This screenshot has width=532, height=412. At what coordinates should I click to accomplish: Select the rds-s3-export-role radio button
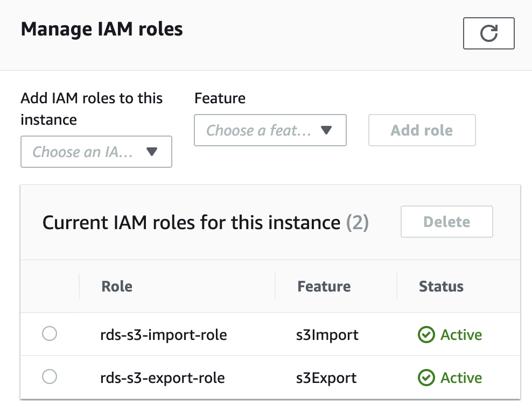[50, 378]
